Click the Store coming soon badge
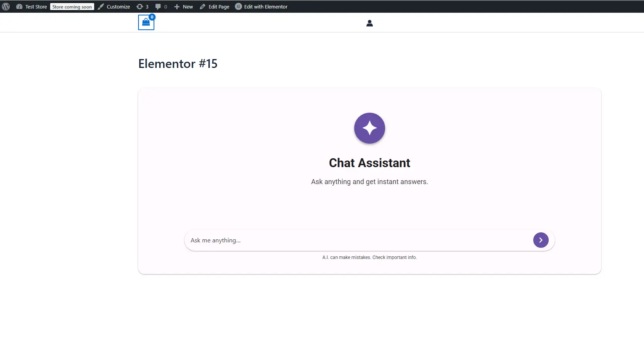Screen dimensions: 644x352 72,7
